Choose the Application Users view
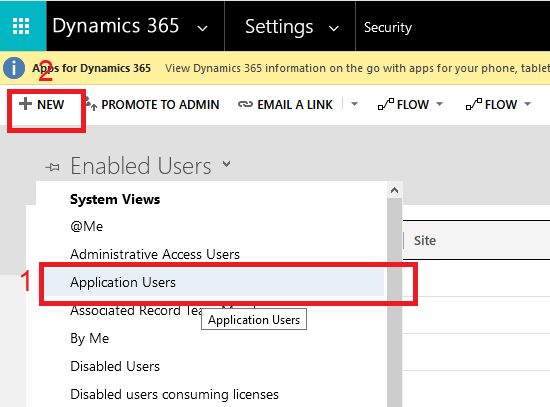 tap(214, 282)
